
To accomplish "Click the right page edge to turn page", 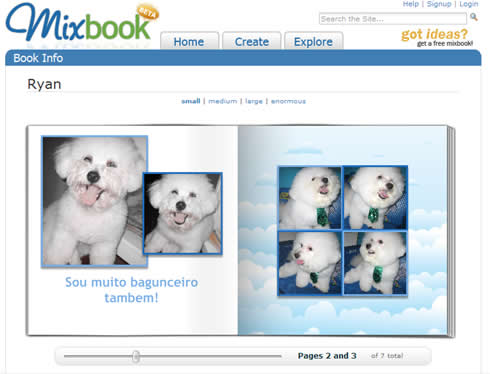I will click(x=451, y=231).
